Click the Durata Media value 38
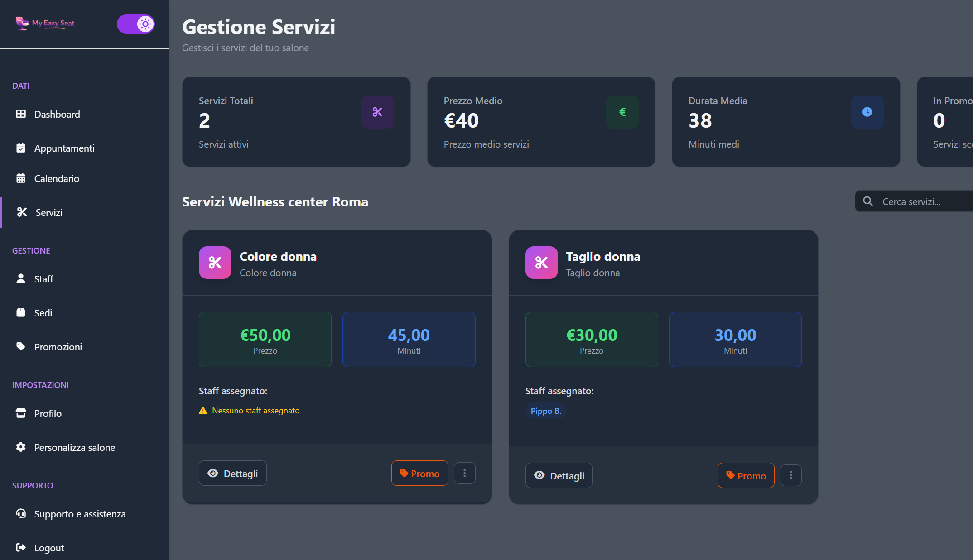Viewport: 973px width, 560px height. coord(700,121)
